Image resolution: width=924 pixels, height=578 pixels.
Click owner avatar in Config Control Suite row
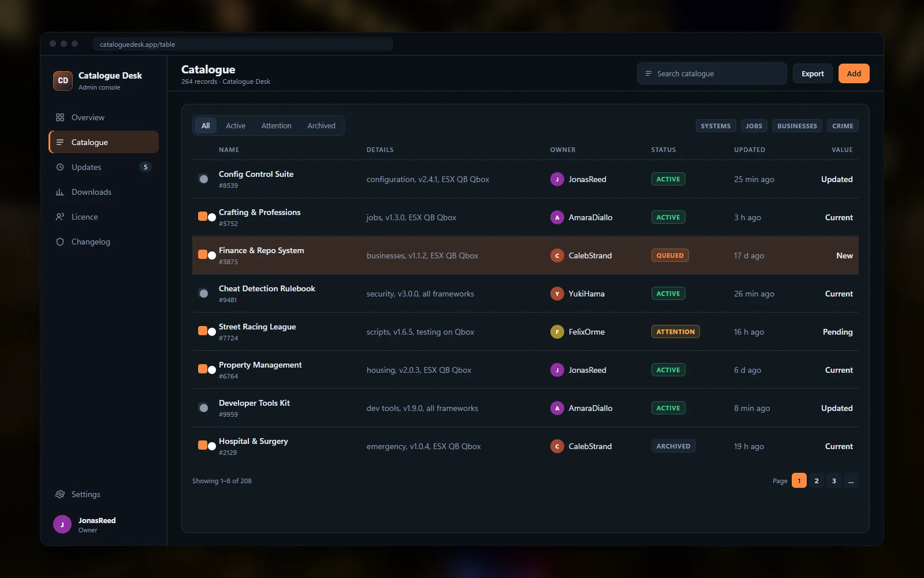tap(557, 179)
